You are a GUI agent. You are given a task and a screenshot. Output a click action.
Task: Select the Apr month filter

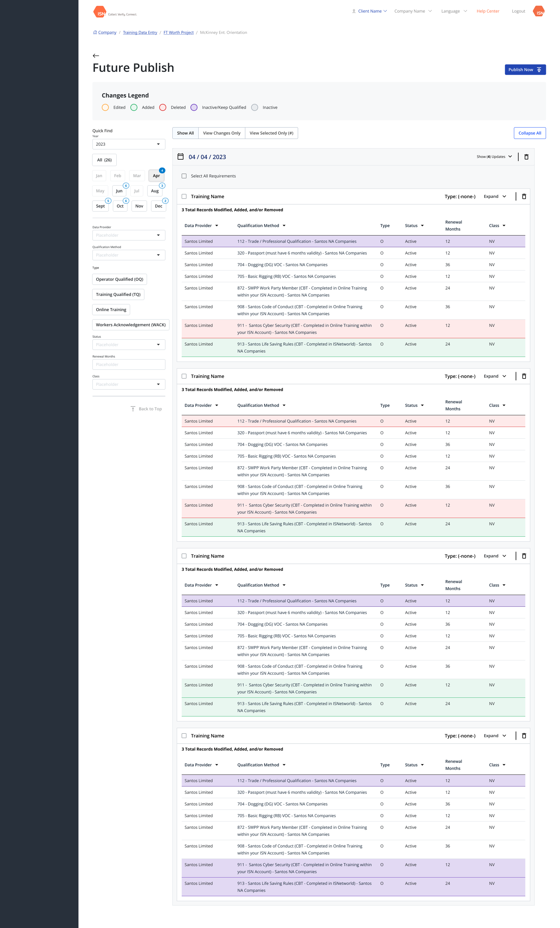156,175
